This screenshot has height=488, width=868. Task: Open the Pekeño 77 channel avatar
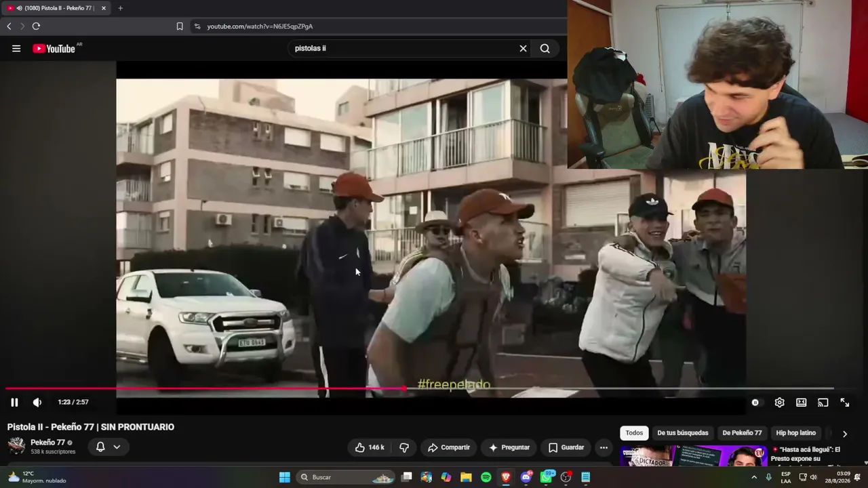pos(16,445)
